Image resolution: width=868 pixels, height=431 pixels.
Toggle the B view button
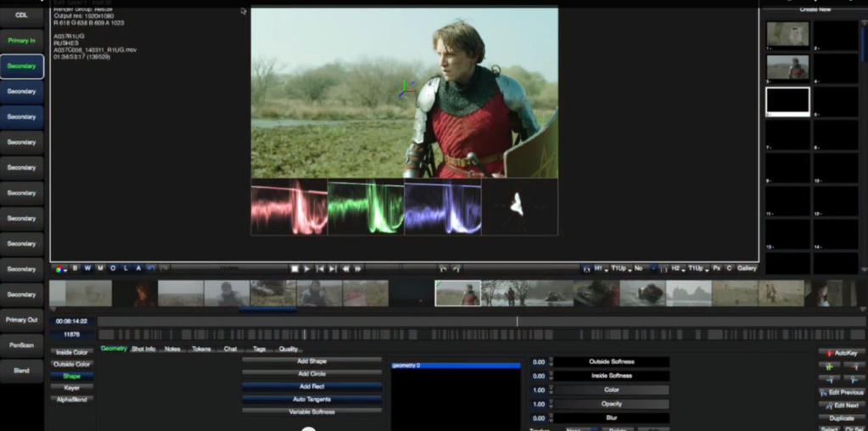[76, 268]
